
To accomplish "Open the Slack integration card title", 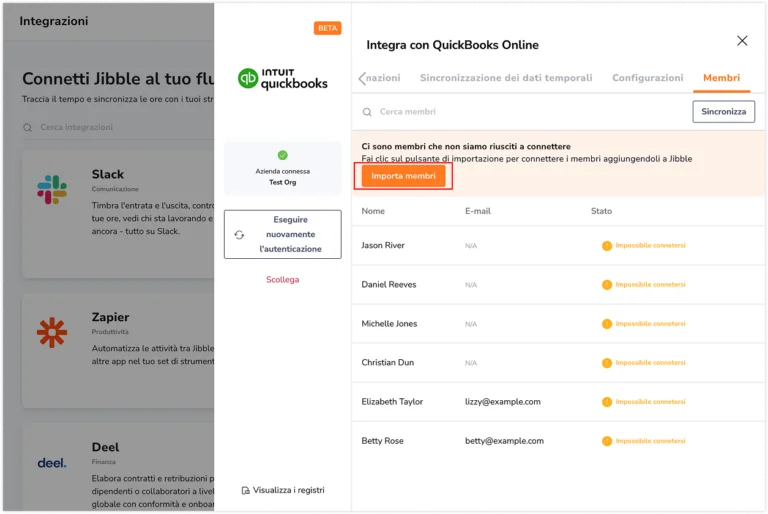I will click(108, 174).
